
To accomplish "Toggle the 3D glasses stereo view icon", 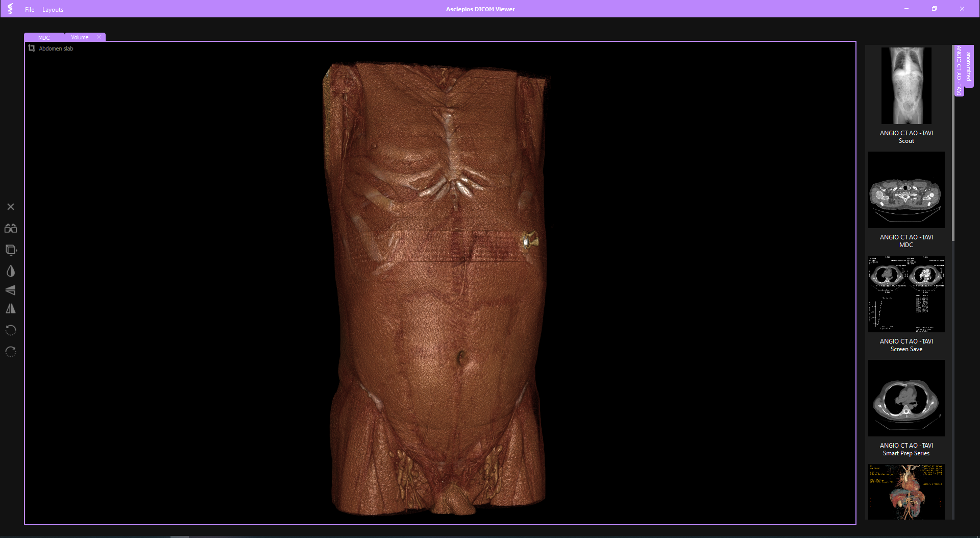I will click(x=11, y=228).
